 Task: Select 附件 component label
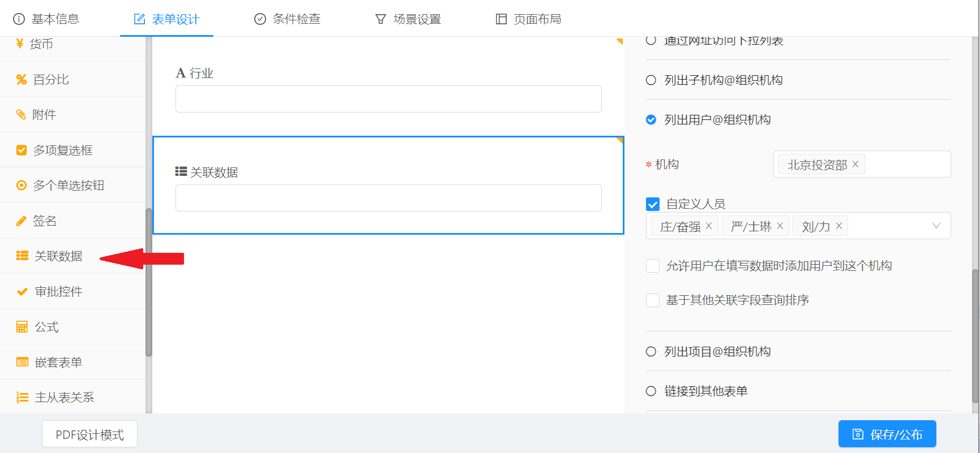(x=44, y=115)
